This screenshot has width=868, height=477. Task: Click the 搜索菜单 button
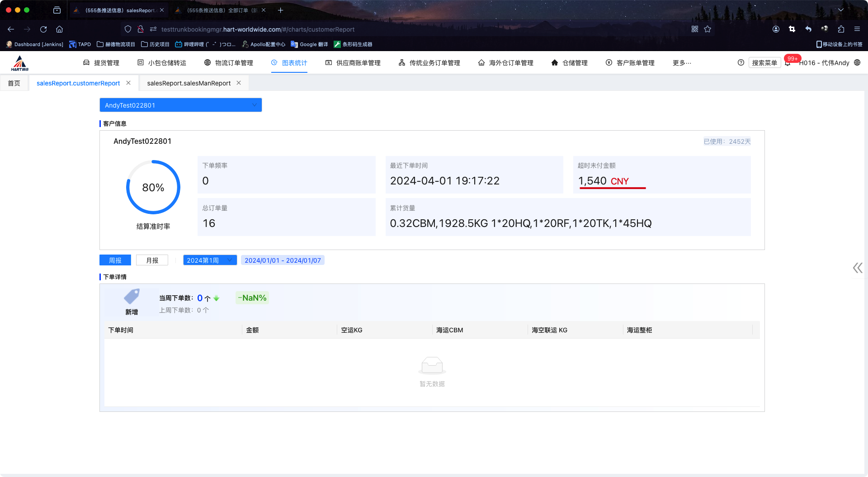coord(764,63)
